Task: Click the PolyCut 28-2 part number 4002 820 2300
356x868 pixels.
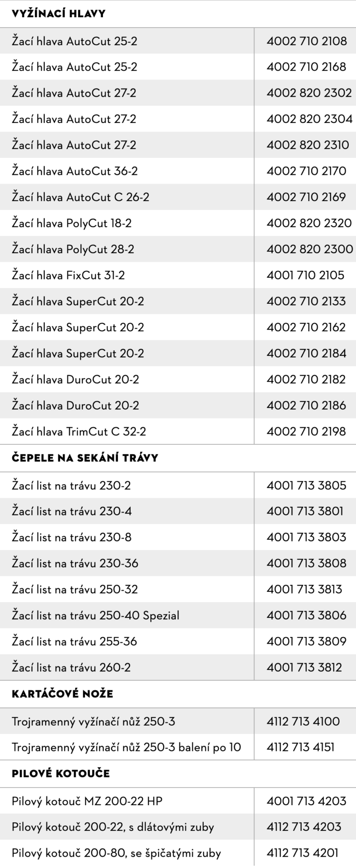Action: click(309, 249)
